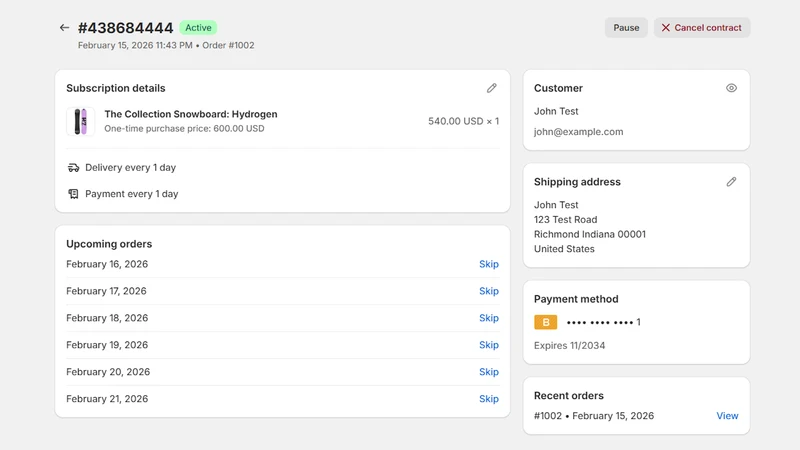Skip the February 18, 2026 order
Image resolution: width=800 pixels, height=450 pixels.
click(x=488, y=318)
